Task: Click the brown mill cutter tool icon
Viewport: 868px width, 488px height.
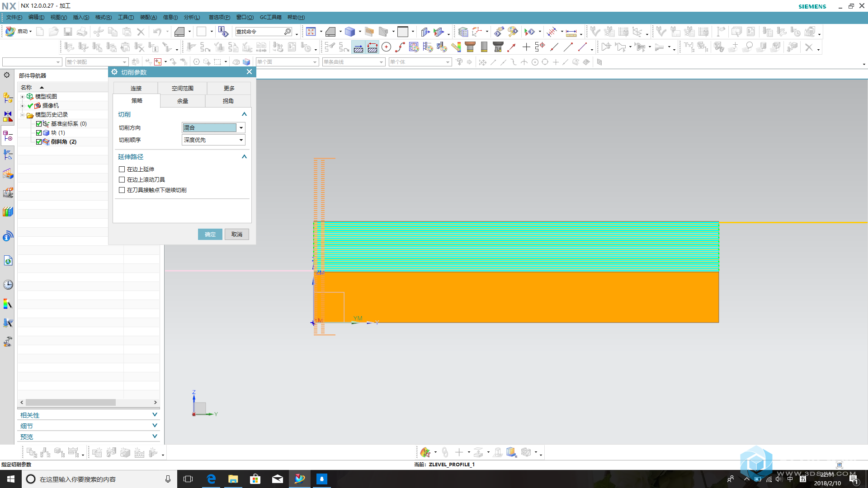Action: 470,47
